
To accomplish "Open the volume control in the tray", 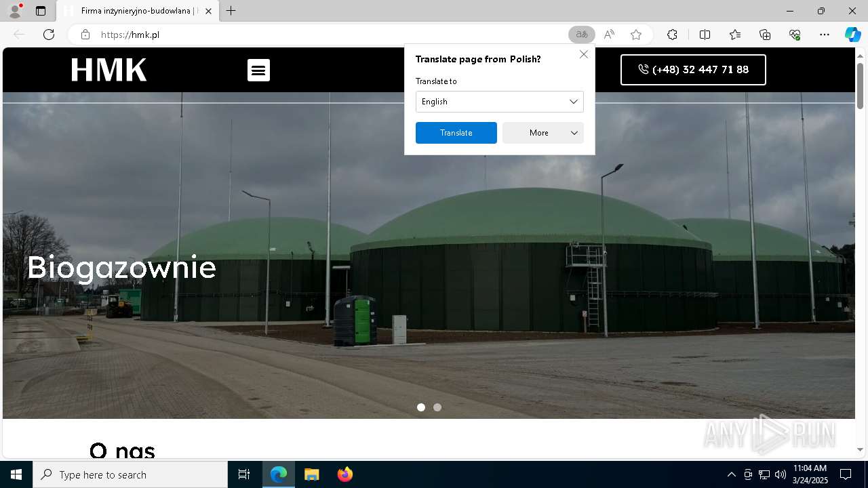I will coord(781,474).
